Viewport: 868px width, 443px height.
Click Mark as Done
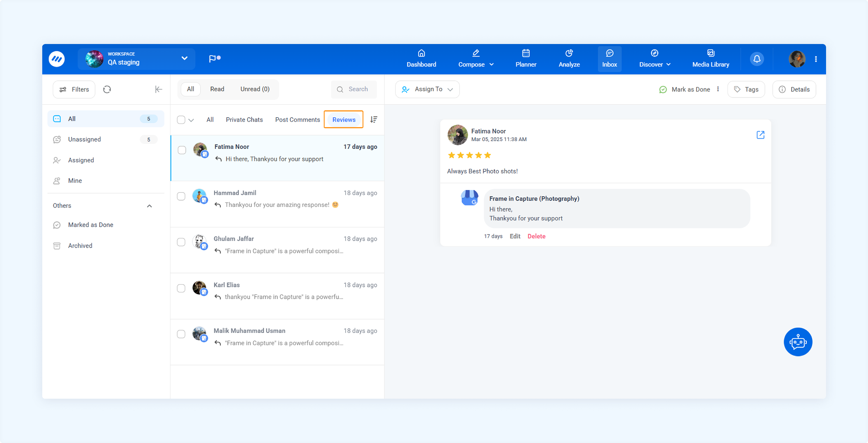point(684,89)
